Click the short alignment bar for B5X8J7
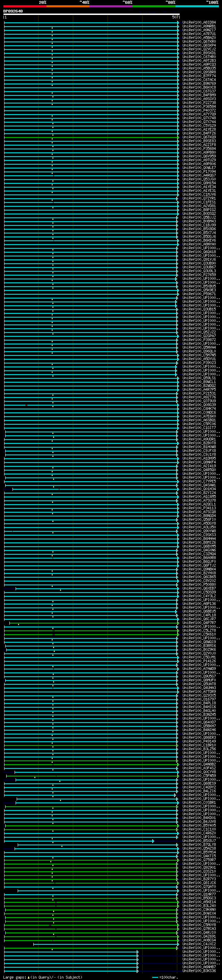Image resolution: width=222 pixels, height=980 pixels. tap(79, 841)
